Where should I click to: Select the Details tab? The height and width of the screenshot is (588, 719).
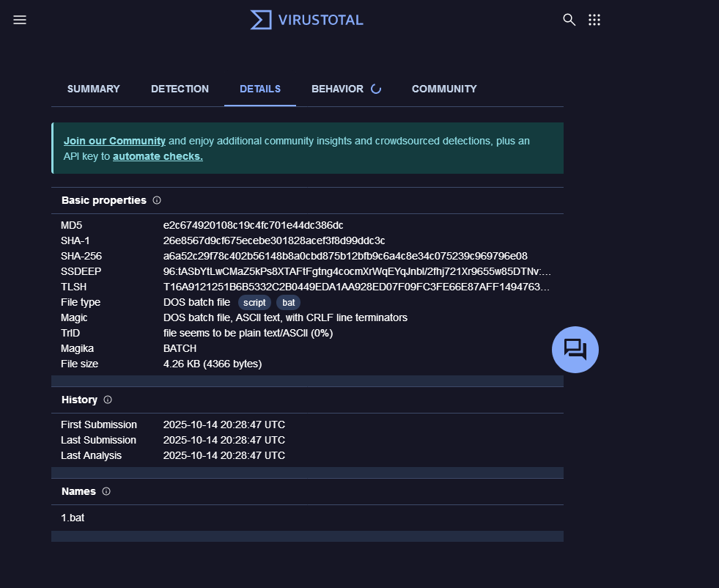click(x=260, y=89)
